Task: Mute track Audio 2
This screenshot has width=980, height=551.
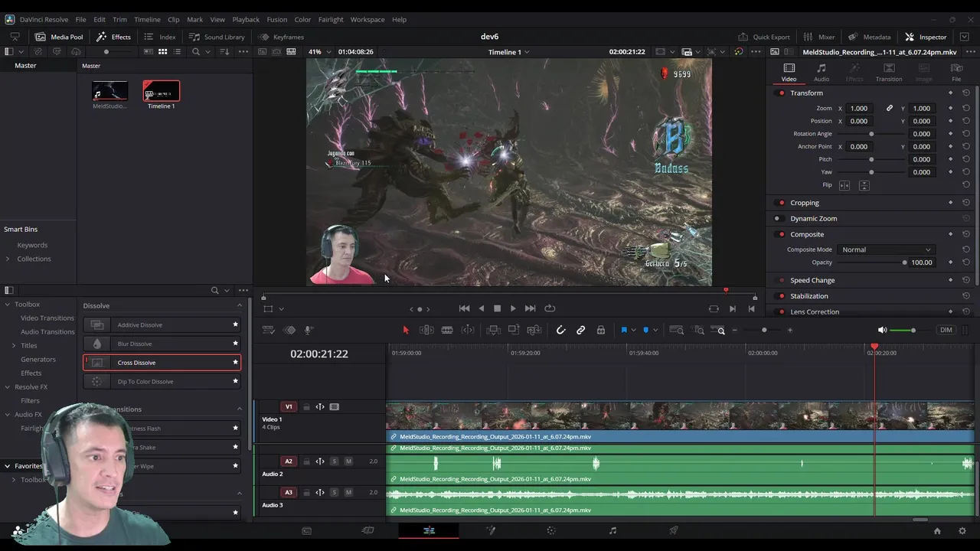Action: [348, 461]
